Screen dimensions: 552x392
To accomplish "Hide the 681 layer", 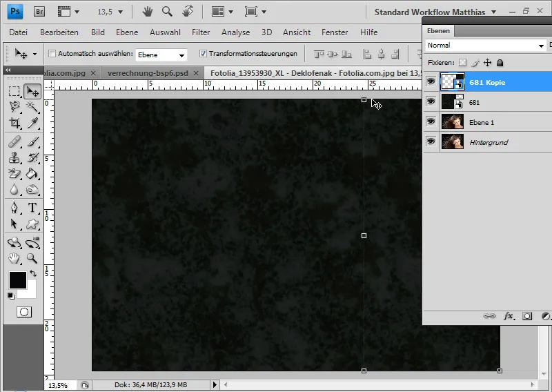I will click(431, 101).
